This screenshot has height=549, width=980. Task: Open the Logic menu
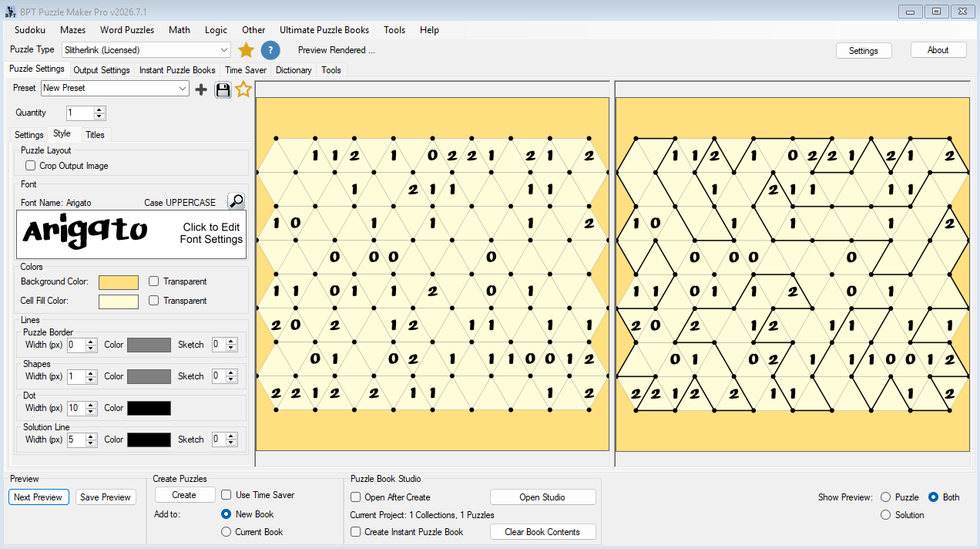[216, 30]
